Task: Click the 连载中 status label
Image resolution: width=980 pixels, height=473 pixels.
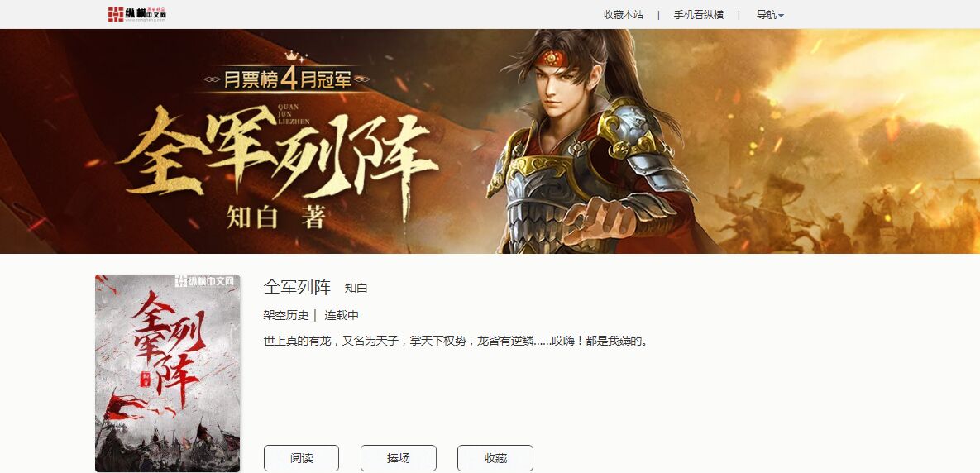Action: point(342,315)
